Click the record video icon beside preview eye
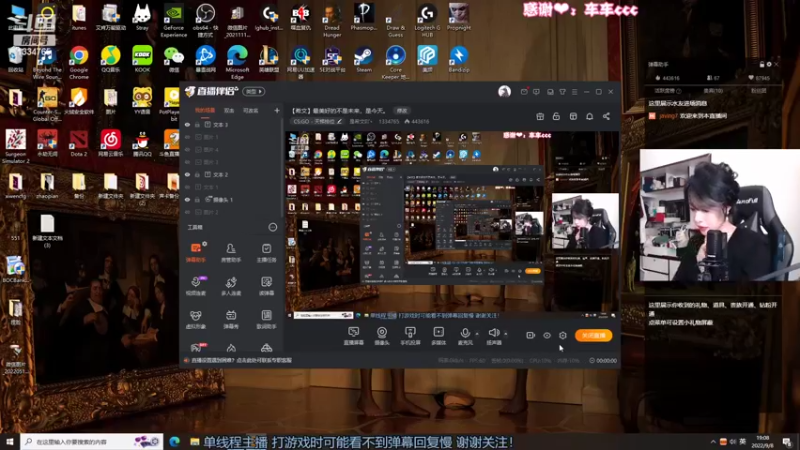This screenshot has height=450, width=800. point(531,335)
